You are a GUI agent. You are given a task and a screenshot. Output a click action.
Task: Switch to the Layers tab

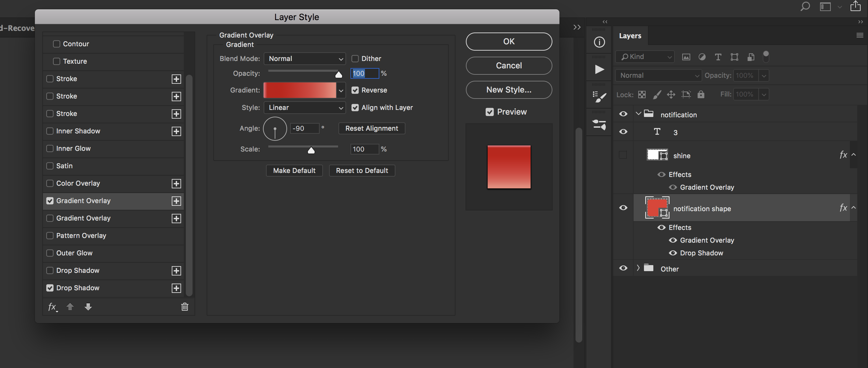pos(630,36)
